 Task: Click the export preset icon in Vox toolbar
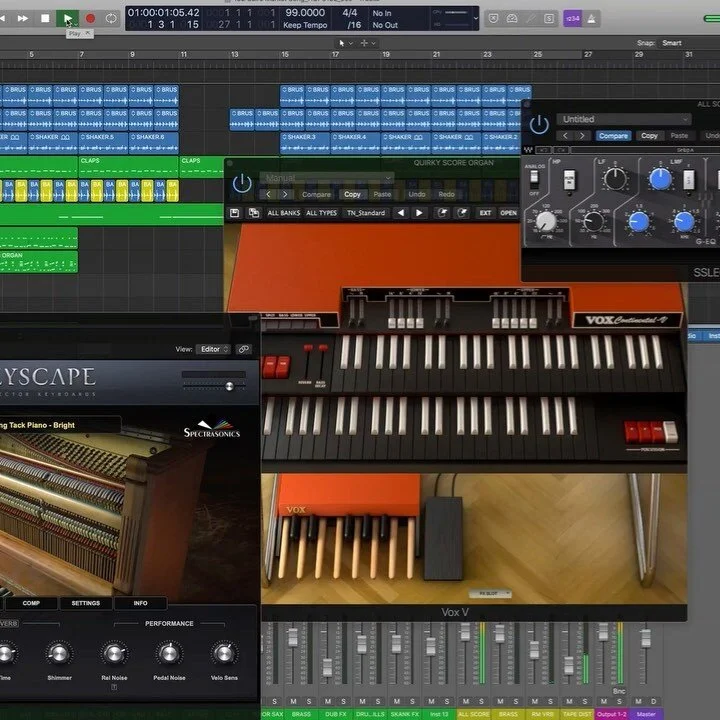(462, 213)
